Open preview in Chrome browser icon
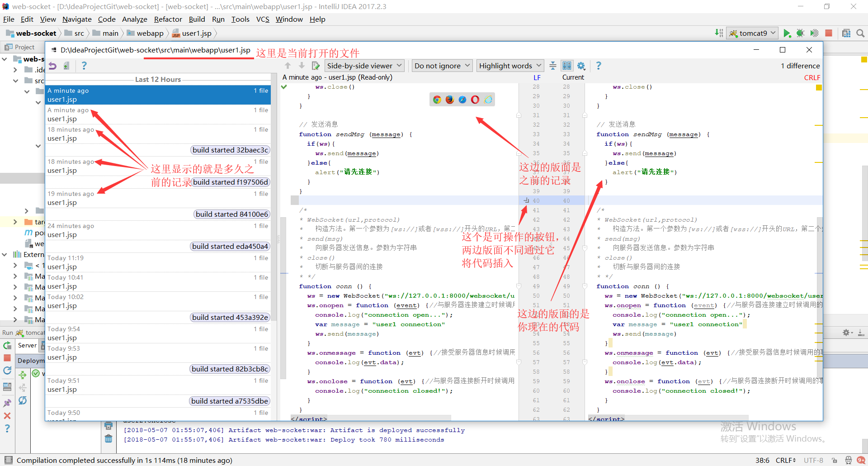868x466 pixels. (x=437, y=100)
